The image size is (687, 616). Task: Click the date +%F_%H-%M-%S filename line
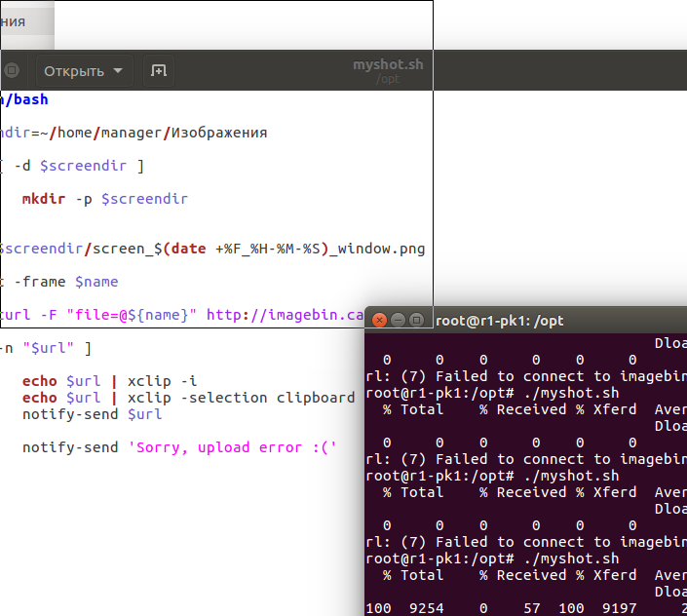(212, 249)
